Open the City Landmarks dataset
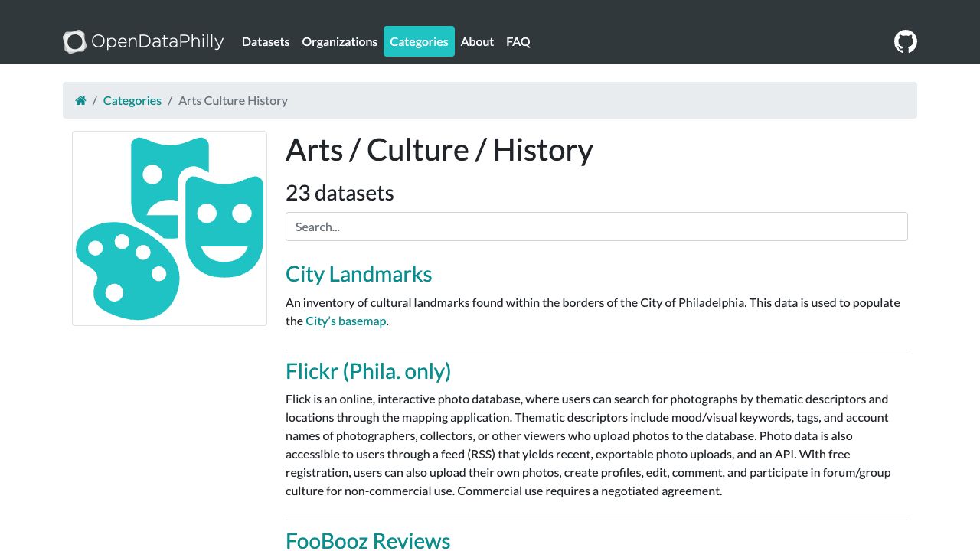 click(358, 274)
